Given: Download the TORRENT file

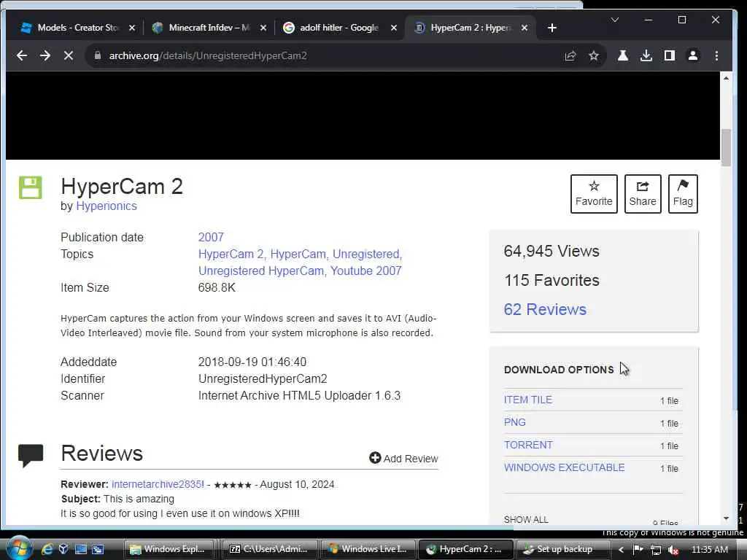Looking at the screenshot, I should coord(528,446).
